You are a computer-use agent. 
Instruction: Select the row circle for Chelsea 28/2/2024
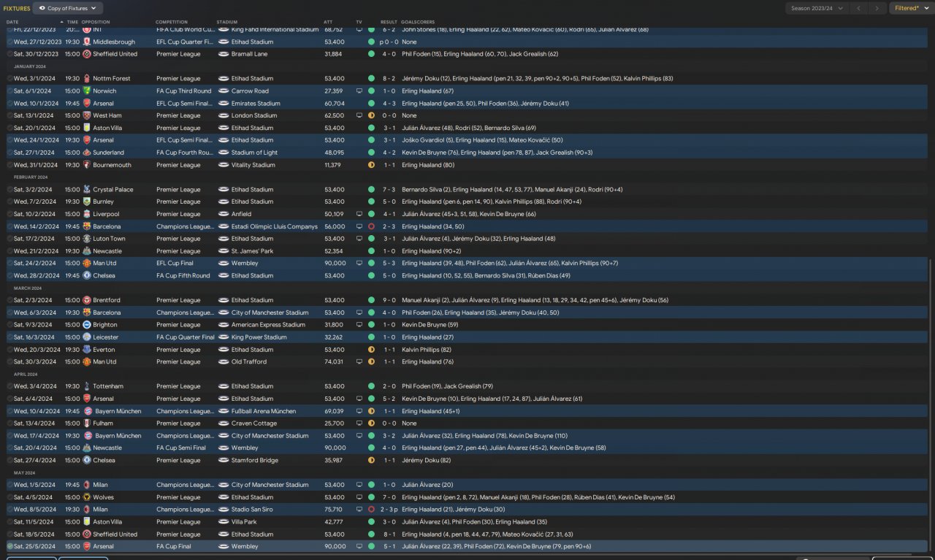click(9, 276)
